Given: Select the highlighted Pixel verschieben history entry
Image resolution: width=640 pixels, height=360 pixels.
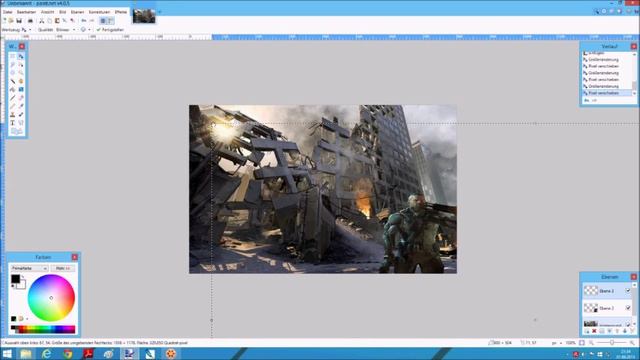Looking at the screenshot, I should (x=607, y=93).
